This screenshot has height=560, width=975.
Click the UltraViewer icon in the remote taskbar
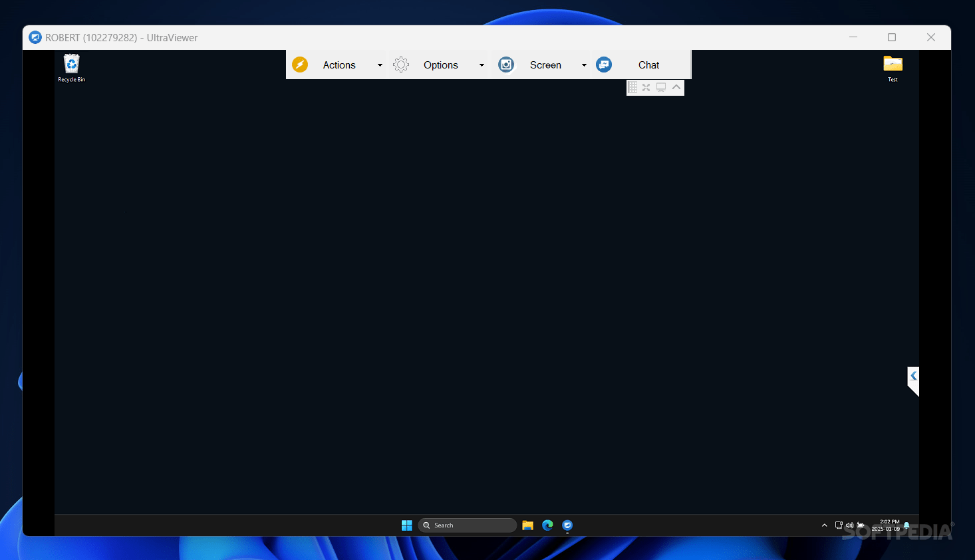coord(567,525)
